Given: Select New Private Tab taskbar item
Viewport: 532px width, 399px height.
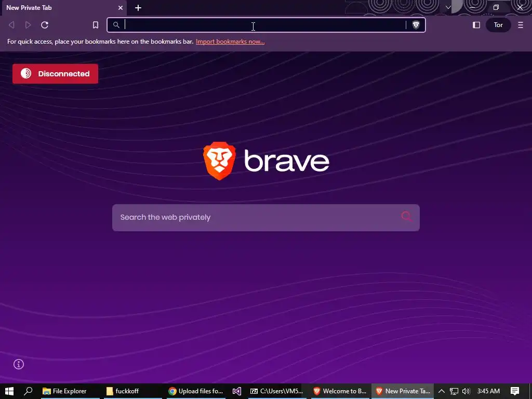Looking at the screenshot, I should [x=403, y=391].
